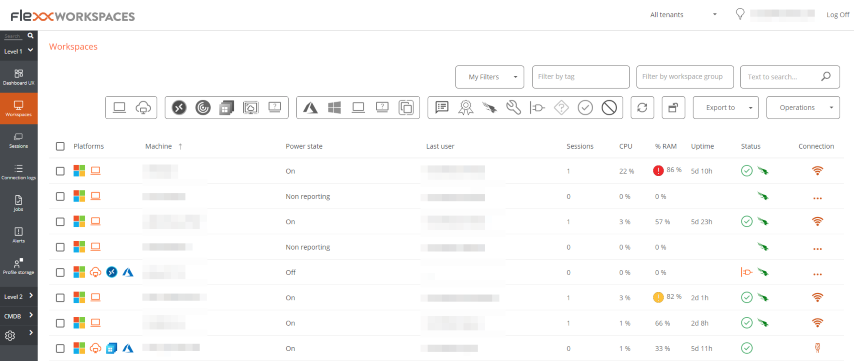Image resolution: width=854 pixels, height=361 pixels.
Task: Toggle the select-all checkbox in header
Action: pos(60,146)
